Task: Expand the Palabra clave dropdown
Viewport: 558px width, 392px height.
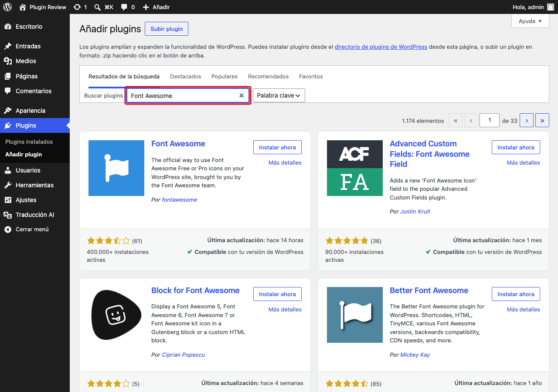Action: tap(279, 95)
